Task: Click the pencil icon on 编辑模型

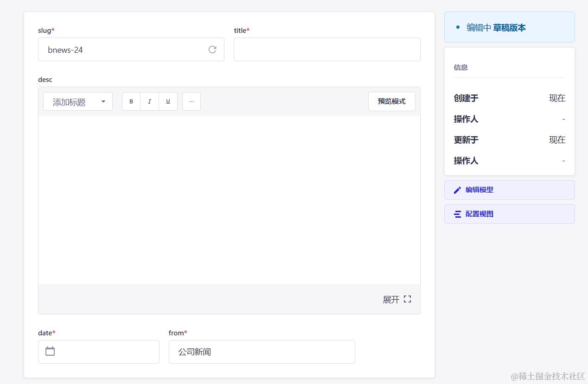Action: pos(457,190)
